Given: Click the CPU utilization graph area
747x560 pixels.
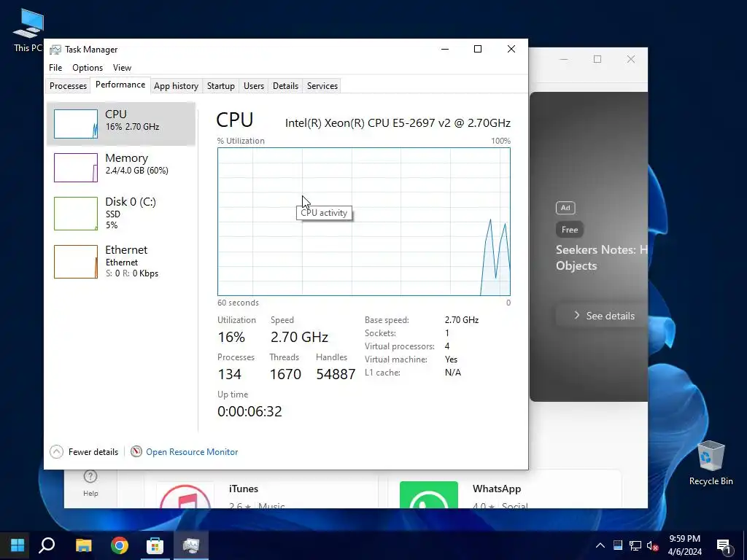Looking at the screenshot, I should (x=363, y=222).
